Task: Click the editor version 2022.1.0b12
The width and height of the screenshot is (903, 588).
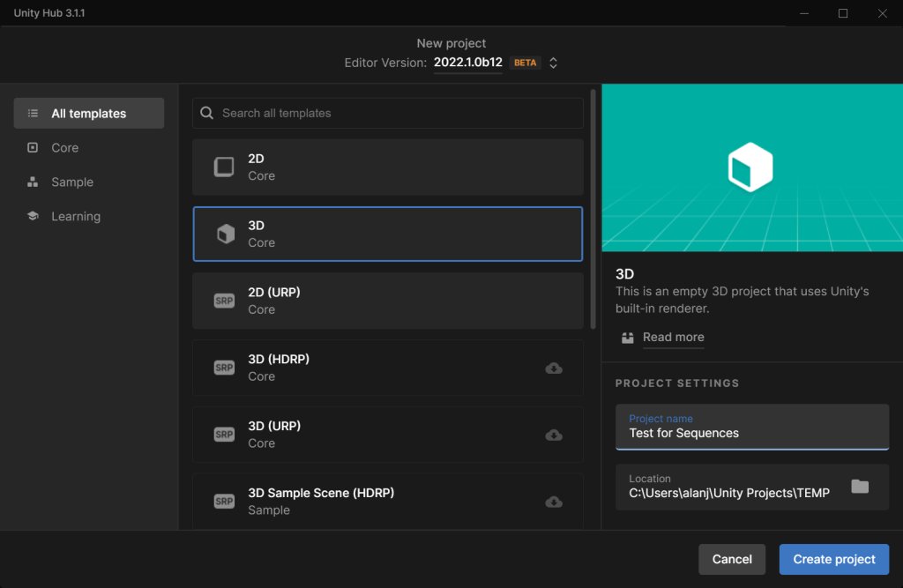Action: pyautogui.click(x=467, y=63)
